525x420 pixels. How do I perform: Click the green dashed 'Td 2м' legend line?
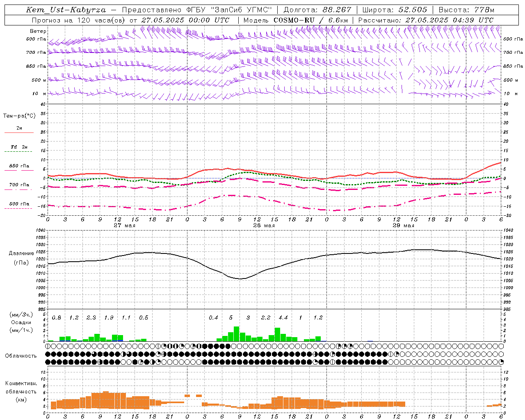(19, 152)
